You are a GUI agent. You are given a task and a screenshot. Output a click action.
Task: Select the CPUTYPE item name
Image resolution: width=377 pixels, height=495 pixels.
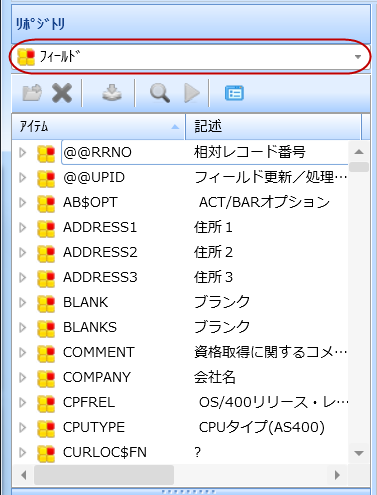coord(94,427)
